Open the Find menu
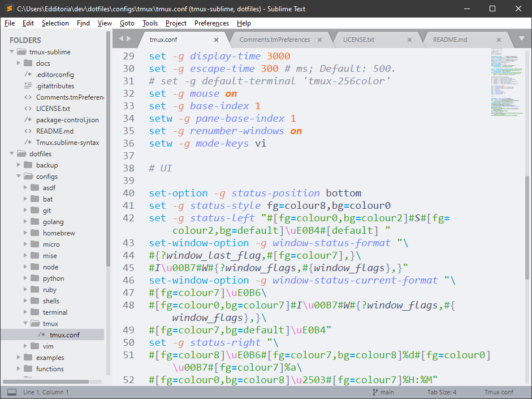Viewport: 532px width, 399px height. [x=83, y=23]
